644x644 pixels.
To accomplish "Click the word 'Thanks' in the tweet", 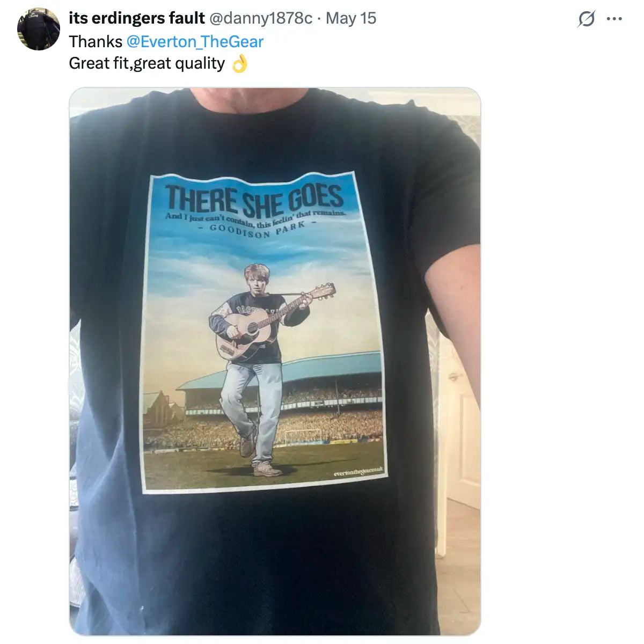I will [x=96, y=42].
